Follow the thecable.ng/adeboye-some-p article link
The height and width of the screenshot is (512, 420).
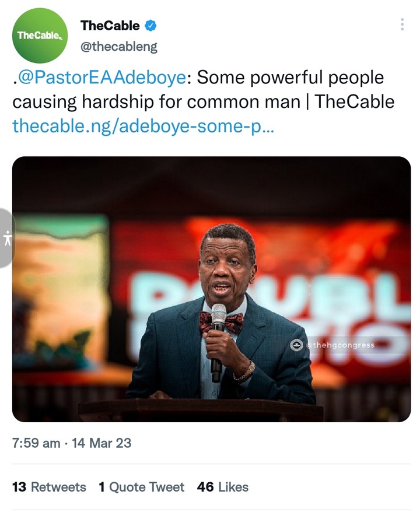(x=143, y=125)
